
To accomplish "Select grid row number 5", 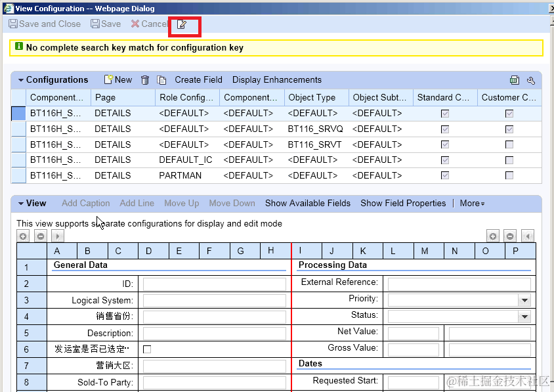I will point(32,334).
